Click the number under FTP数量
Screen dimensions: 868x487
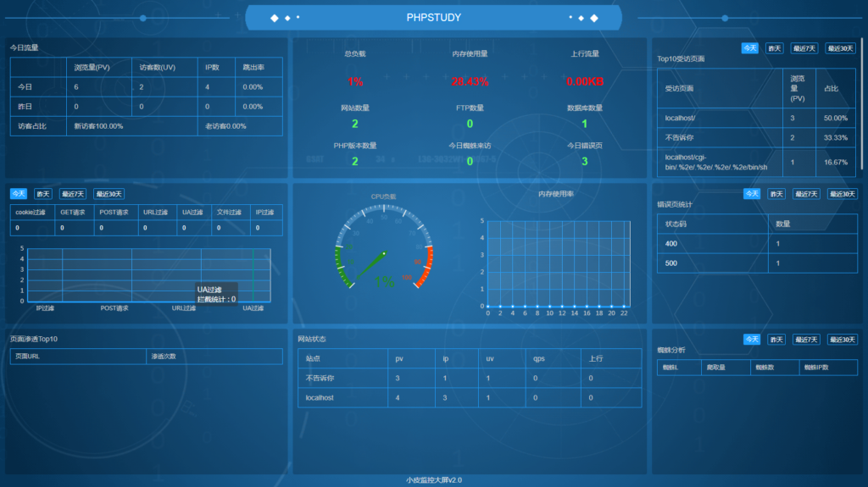(x=470, y=124)
